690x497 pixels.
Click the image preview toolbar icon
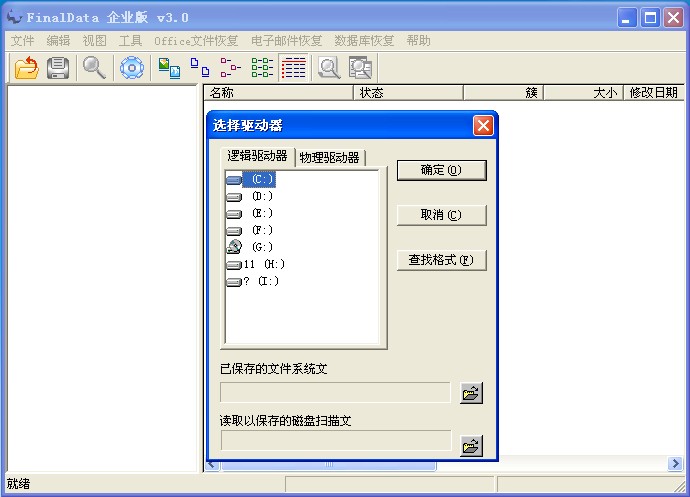coord(169,68)
